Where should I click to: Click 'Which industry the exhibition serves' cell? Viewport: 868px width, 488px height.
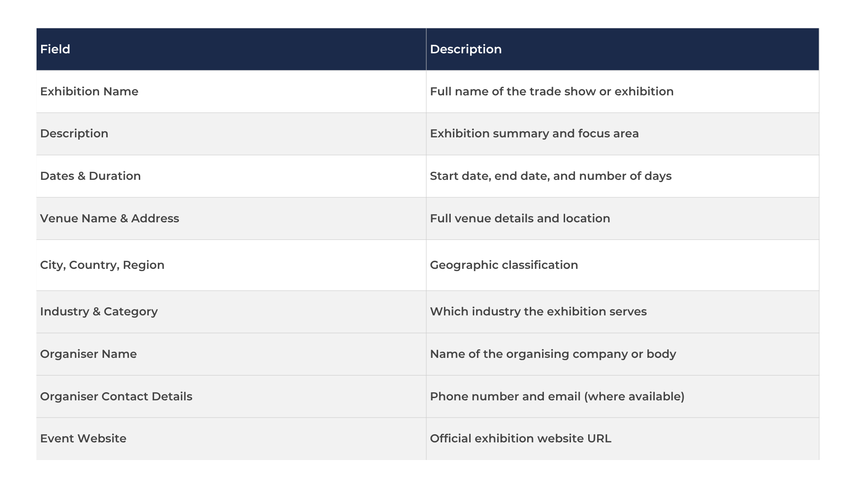538,312
